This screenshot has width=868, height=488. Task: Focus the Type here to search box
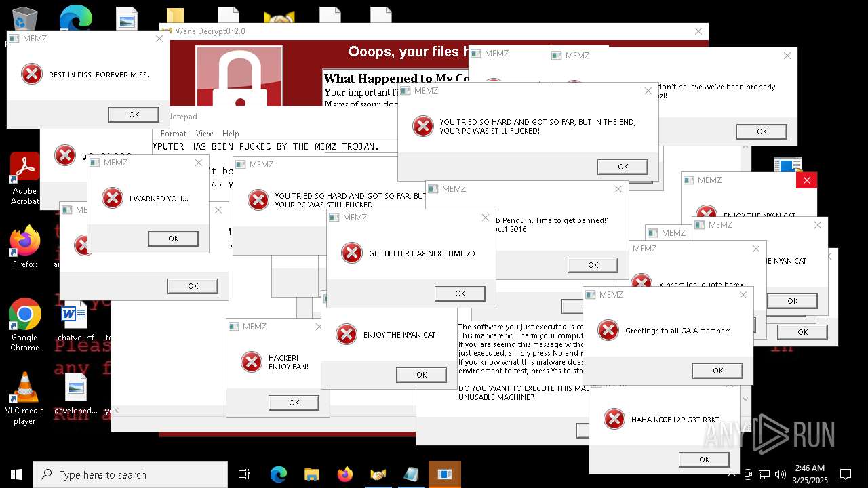point(130,474)
